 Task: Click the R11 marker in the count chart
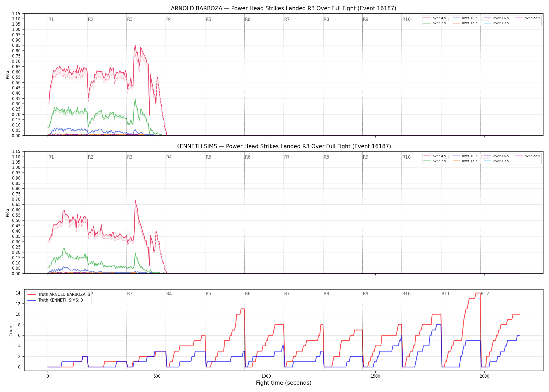[x=446, y=294]
